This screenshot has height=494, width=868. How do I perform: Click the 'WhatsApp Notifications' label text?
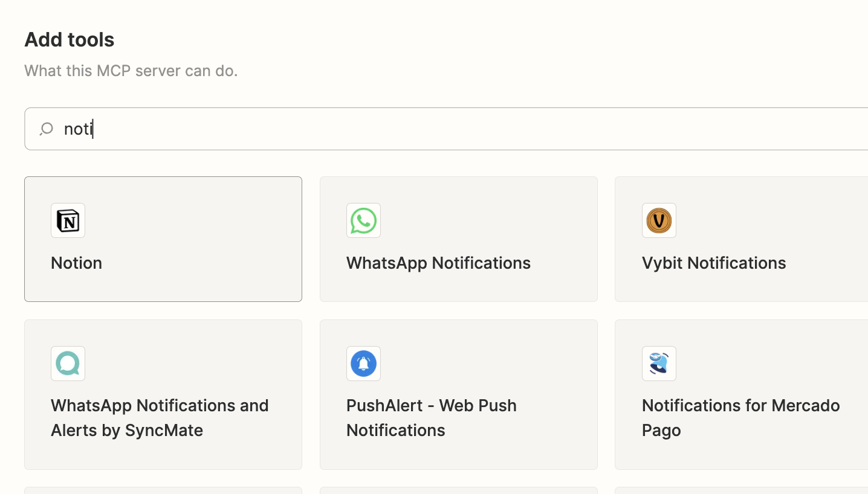[438, 263]
